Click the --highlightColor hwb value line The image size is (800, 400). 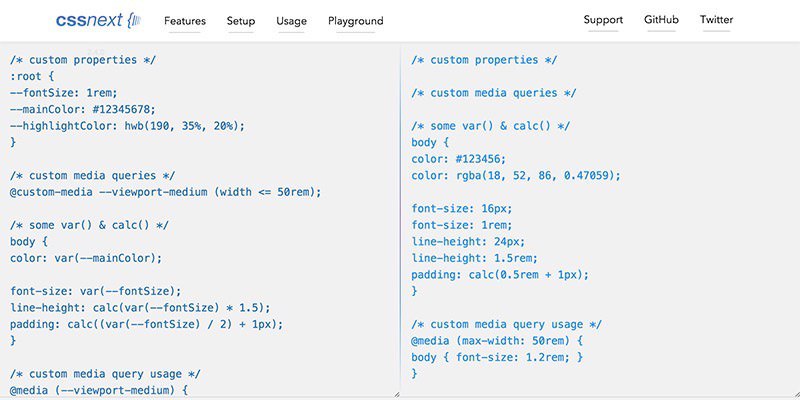click(128, 126)
